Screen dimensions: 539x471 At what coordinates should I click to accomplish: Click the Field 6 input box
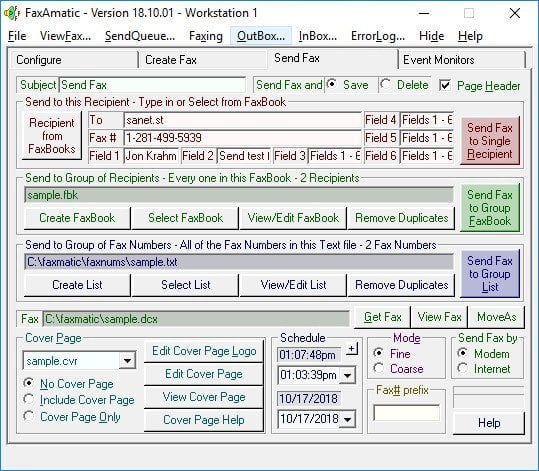coord(427,156)
